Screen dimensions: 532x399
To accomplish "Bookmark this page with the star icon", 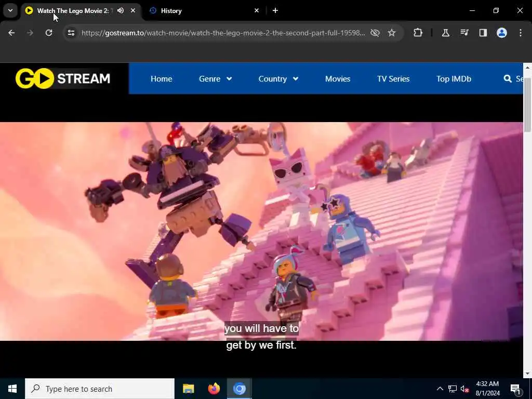I will point(392,33).
